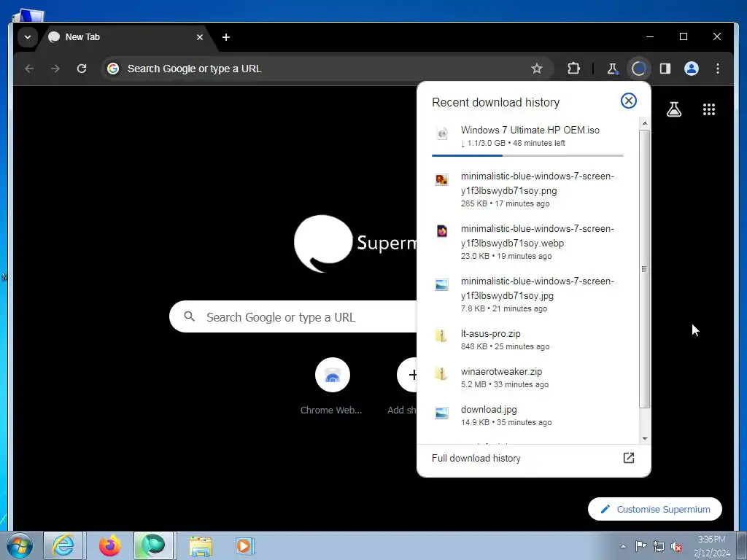
Task: Go forward with the forward arrow
Action: [x=55, y=69]
